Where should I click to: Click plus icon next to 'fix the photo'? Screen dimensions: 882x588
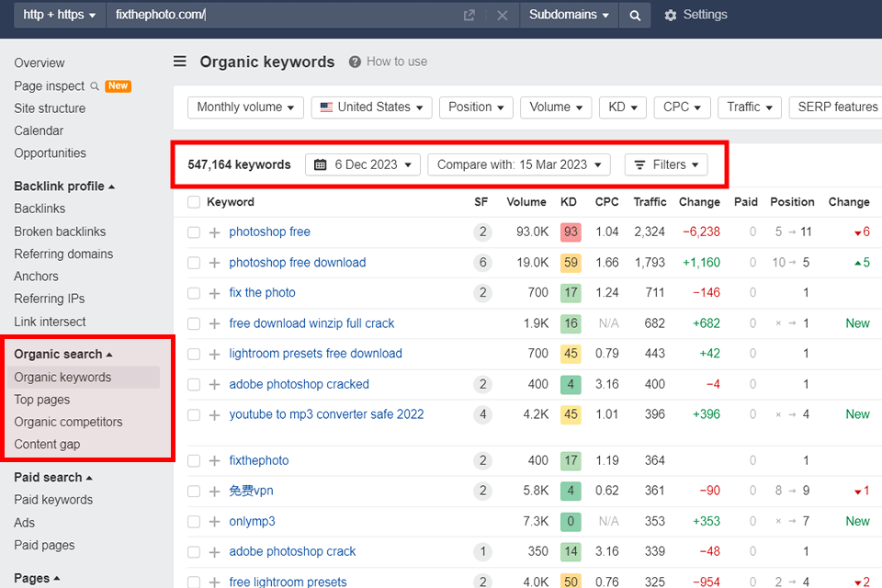[214, 293]
